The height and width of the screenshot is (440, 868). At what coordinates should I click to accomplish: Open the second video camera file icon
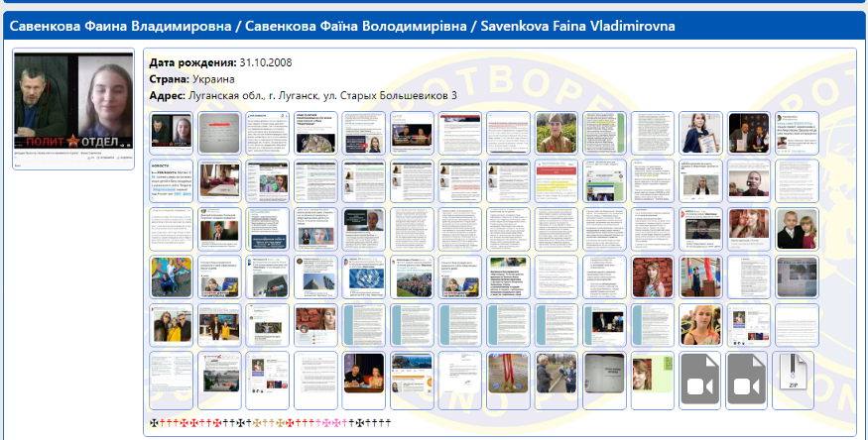[749, 381]
